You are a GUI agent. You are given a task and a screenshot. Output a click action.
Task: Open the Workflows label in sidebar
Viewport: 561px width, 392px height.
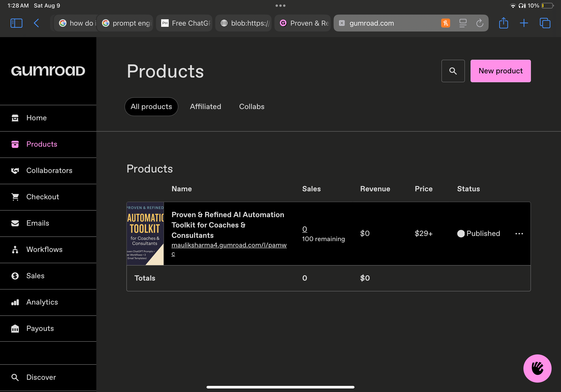click(x=44, y=250)
